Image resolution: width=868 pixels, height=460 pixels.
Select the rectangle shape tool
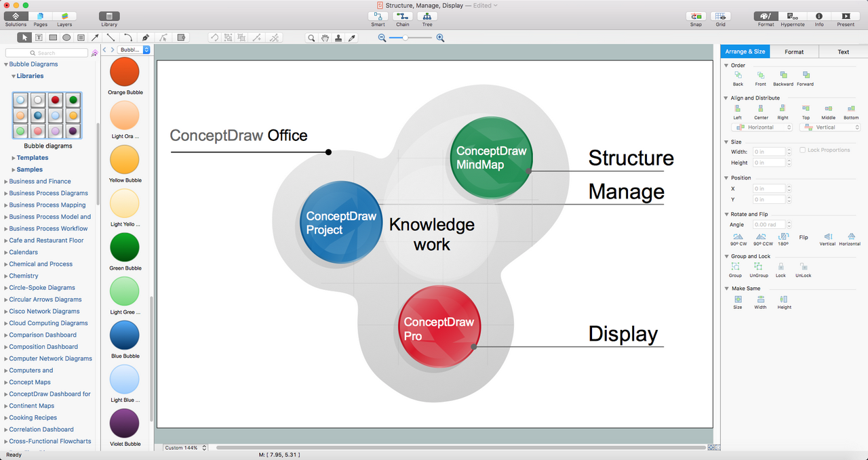[53, 38]
